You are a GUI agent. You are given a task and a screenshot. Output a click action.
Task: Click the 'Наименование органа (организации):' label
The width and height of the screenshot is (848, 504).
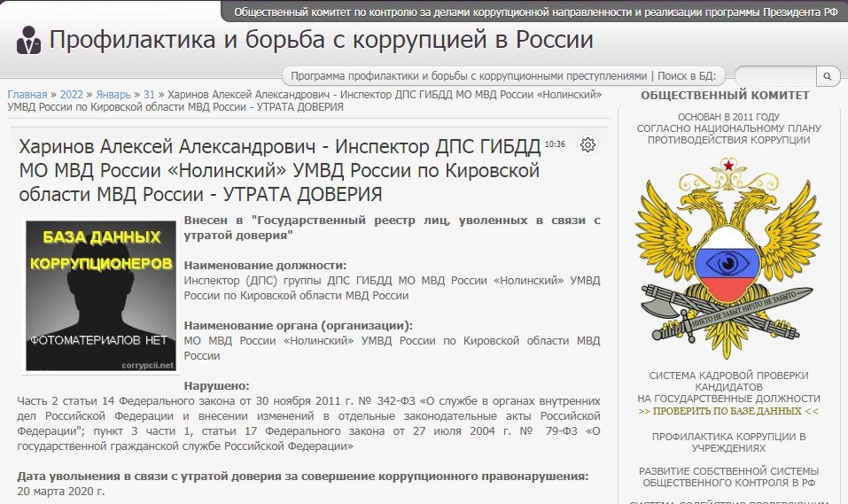(x=298, y=326)
